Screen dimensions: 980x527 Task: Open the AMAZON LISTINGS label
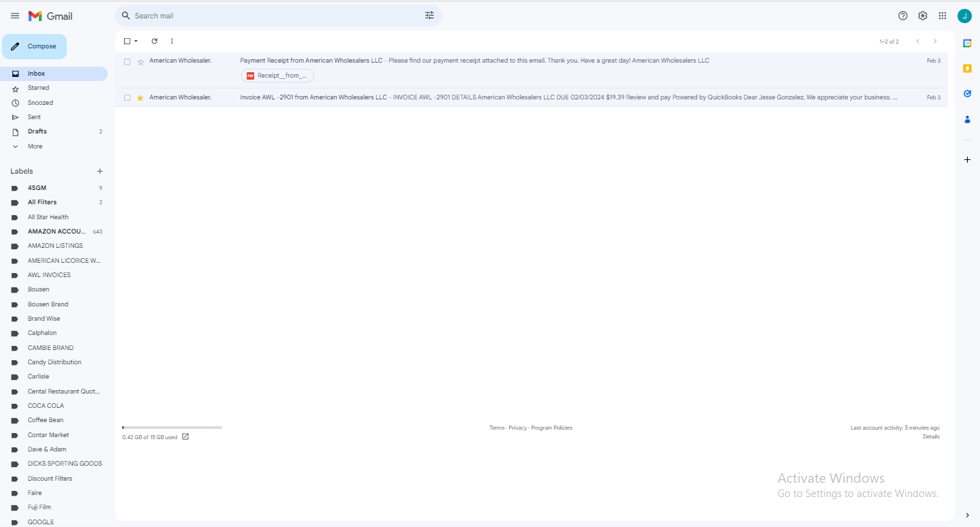[x=55, y=246]
